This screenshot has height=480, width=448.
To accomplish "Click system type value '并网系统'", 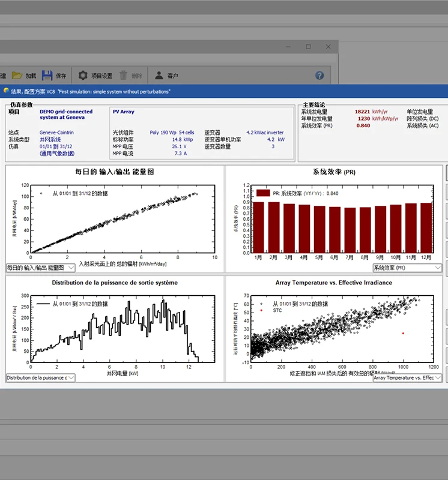I will click(50, 140).
